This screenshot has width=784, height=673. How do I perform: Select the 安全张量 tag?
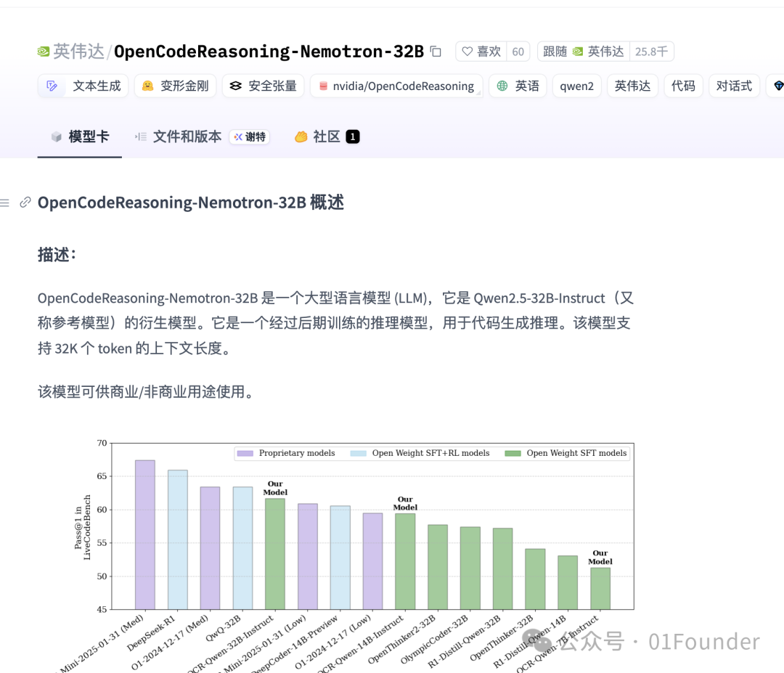click(x=263, y=86)
